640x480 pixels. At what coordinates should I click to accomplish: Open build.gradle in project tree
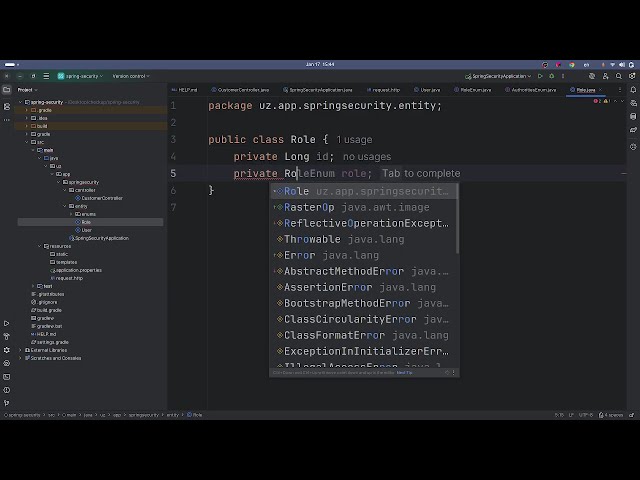pos(46,310)
